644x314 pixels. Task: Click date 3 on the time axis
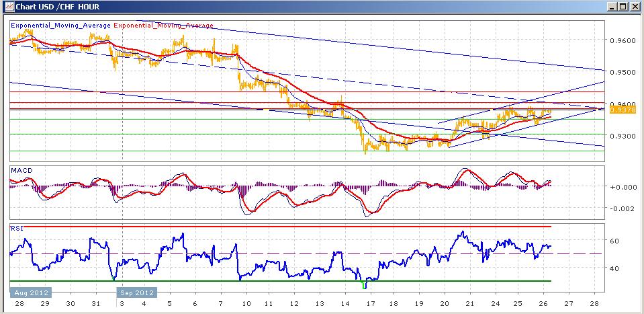pyautogui.click(x=122, y=304)
